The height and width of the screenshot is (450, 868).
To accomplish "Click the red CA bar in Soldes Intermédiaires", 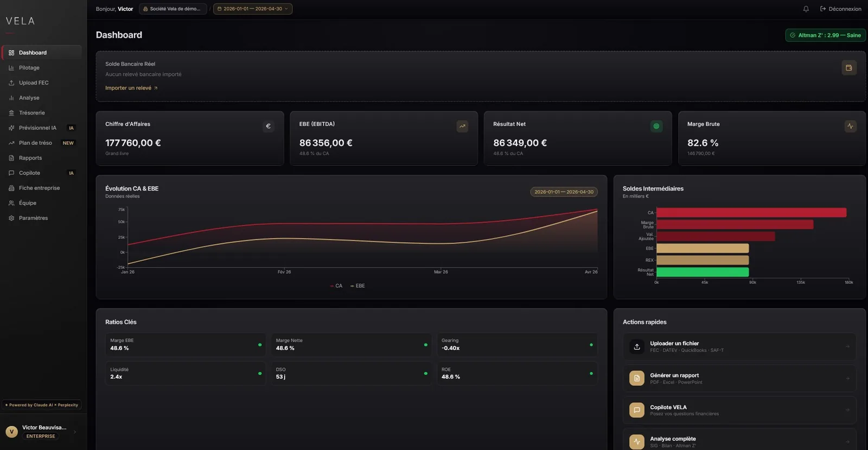I will [751, 213].
